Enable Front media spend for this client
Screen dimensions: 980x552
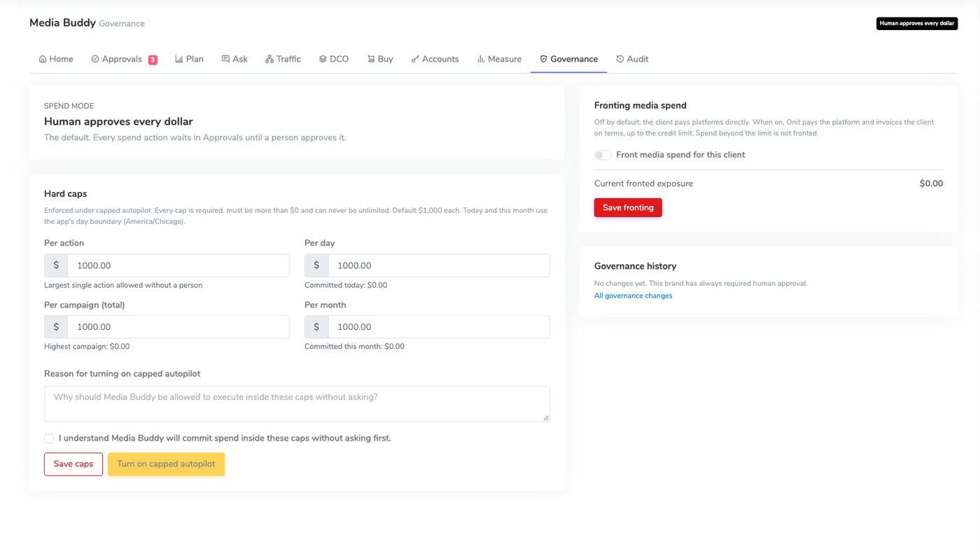603,155
